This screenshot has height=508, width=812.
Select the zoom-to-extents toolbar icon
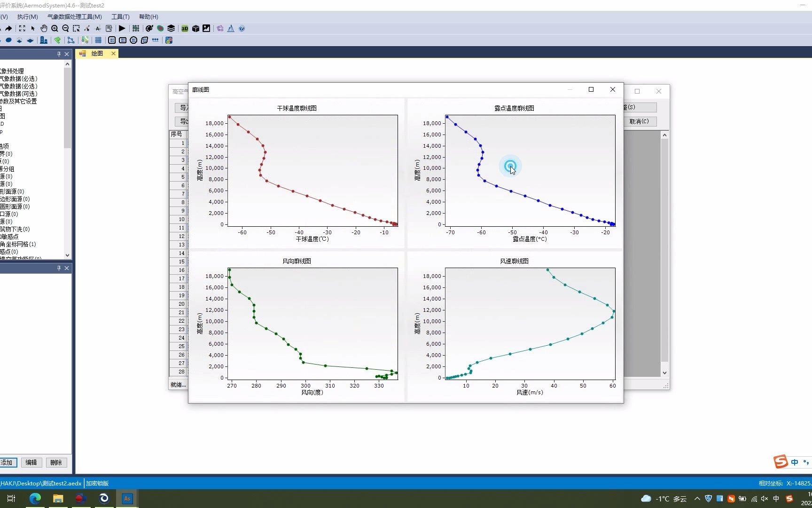coord(22,29)
